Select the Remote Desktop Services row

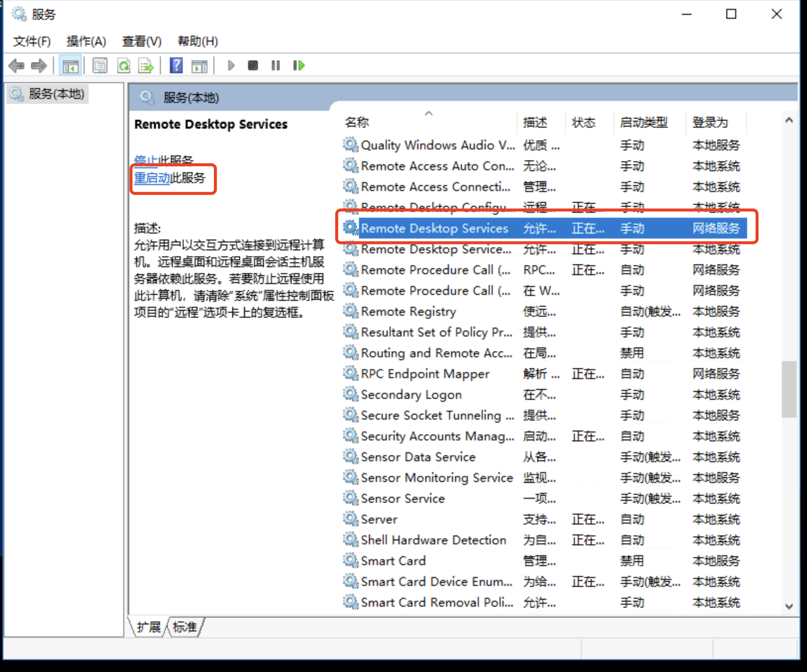pos(545,228)
